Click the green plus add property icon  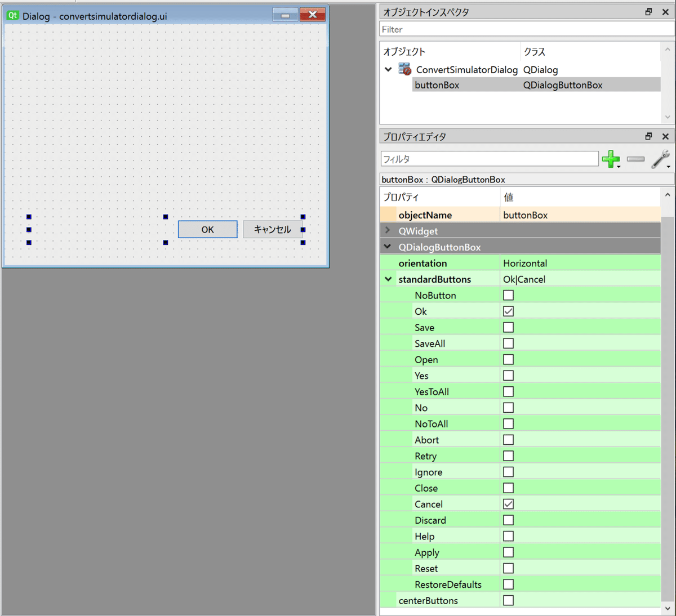(611, 159)
